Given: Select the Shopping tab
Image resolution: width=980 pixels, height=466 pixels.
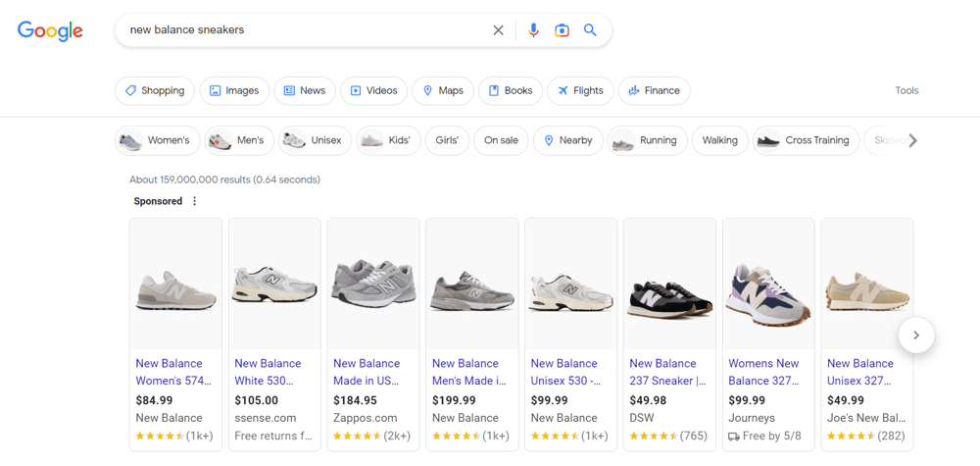Looking at the screenshot, I should 155,90.
